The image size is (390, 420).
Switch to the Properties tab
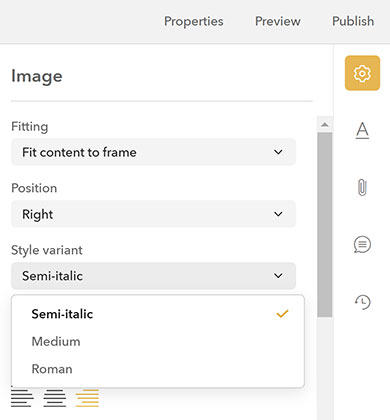194,21
